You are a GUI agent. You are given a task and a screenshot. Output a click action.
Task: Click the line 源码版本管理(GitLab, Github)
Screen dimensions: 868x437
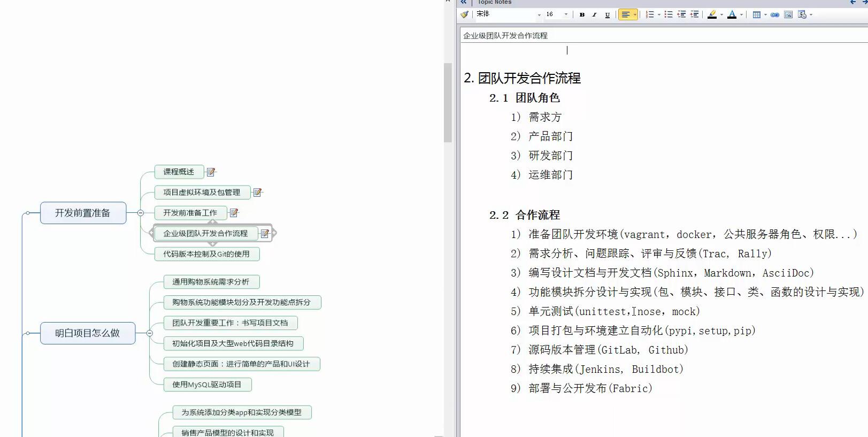pyautogui.click(x=609, y=350)
